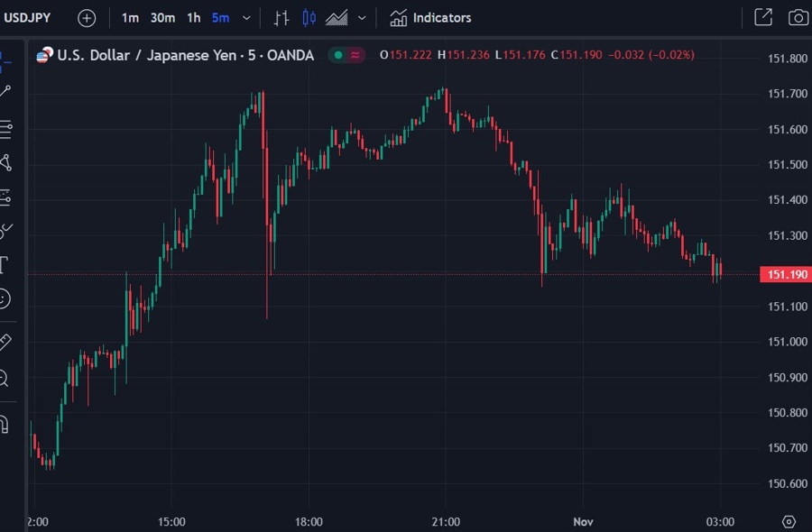Select the Fibonacci retracement tool
812x532 pixels.
5,129
